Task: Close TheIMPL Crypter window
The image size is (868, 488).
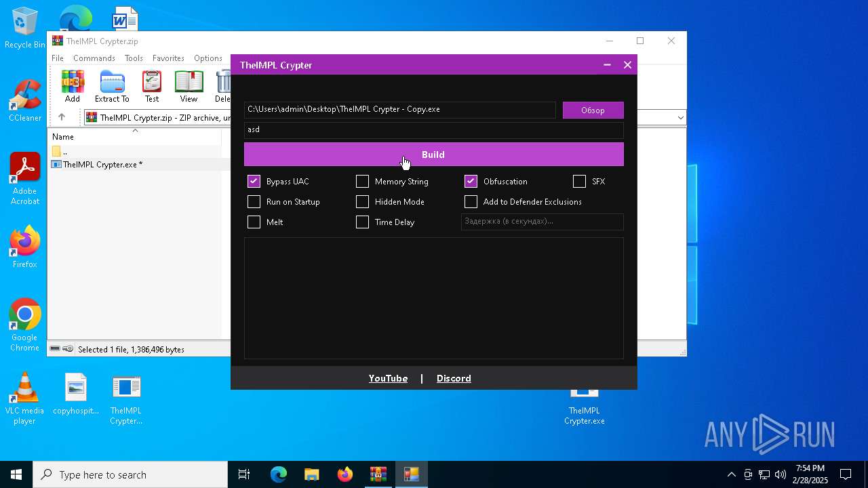Action: point(627,65)
